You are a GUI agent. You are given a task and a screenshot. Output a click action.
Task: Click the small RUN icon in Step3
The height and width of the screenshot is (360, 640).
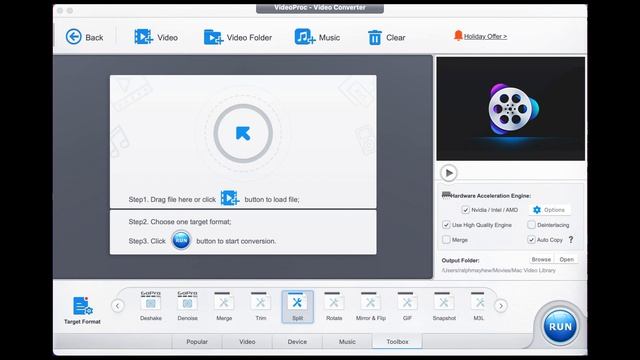(x=181, y=240)
